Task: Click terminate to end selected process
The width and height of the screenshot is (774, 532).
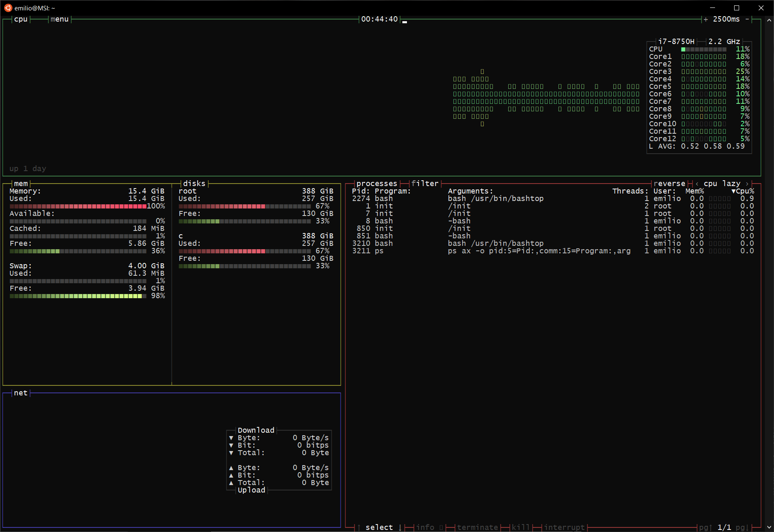Action: [478, 527]
